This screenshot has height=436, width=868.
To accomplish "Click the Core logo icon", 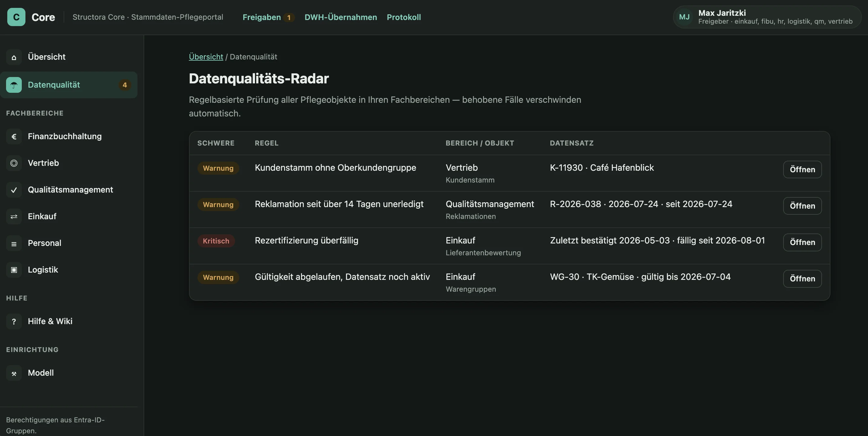I will pos(16,17).
